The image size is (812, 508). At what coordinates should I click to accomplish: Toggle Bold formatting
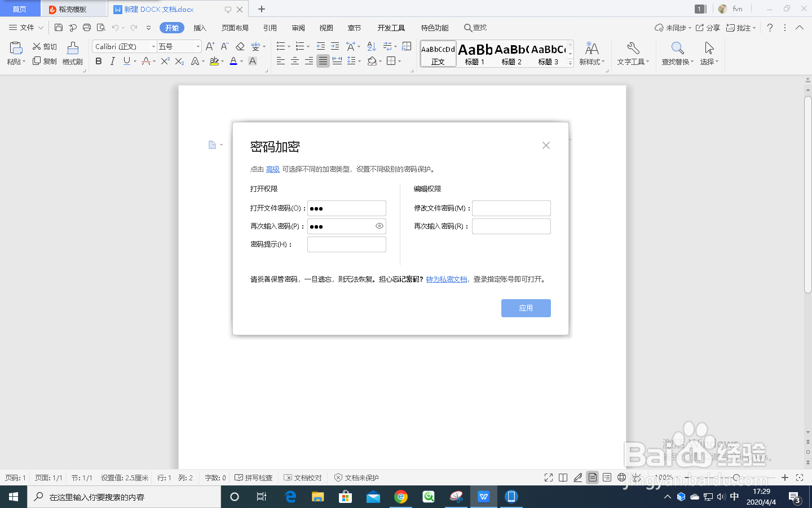[x=99, y=61]
